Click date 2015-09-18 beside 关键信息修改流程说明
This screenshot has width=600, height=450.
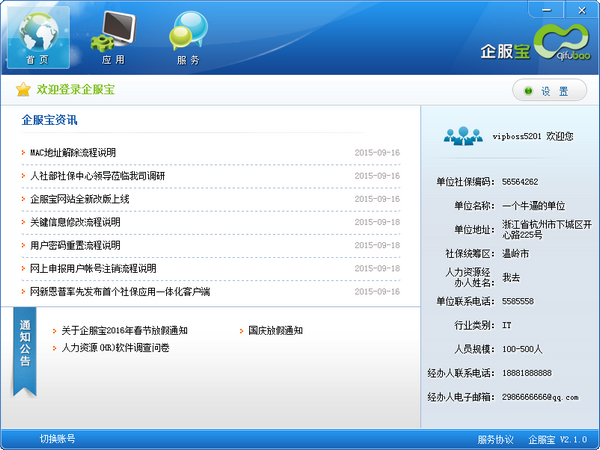pyautogui.click(x=377, y=222)
